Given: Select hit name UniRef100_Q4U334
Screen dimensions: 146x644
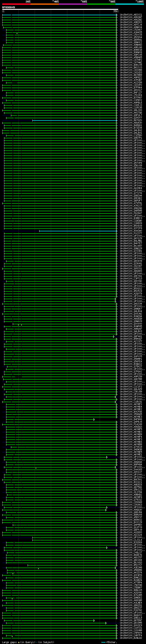Looking at the screenshot, I should [131, 304].
